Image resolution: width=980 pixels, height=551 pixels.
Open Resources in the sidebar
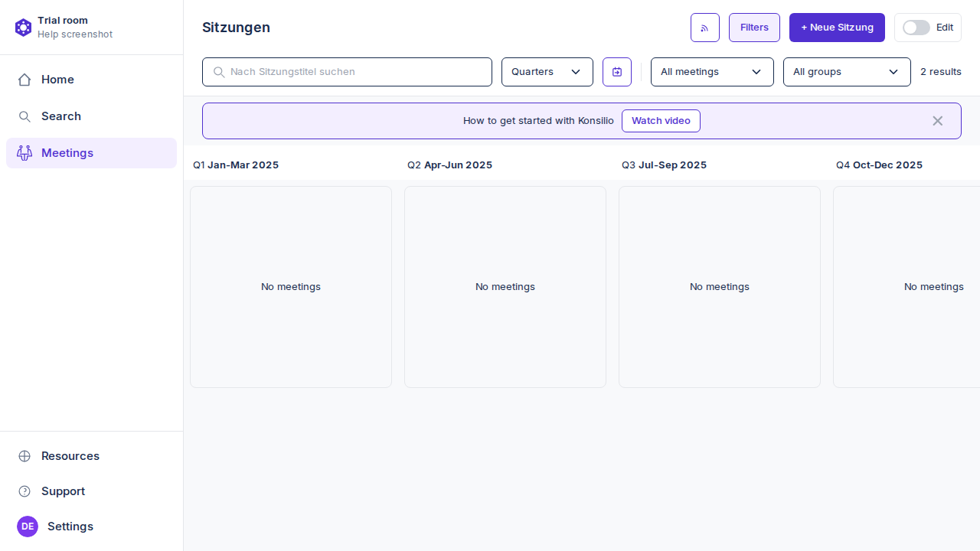pyautogui.click(x=91, y=456)
